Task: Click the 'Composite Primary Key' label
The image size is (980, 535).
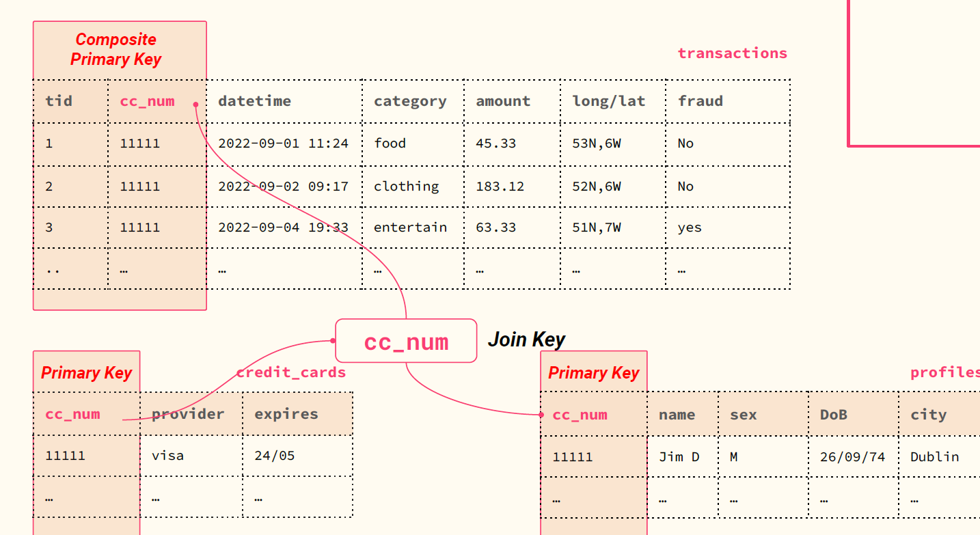Action: [116, 50]
